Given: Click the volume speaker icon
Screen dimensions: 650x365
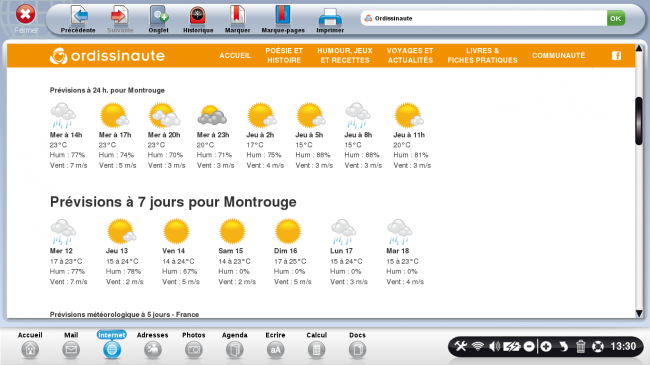Looking at the screenshot, I should (x=494, y=346).
